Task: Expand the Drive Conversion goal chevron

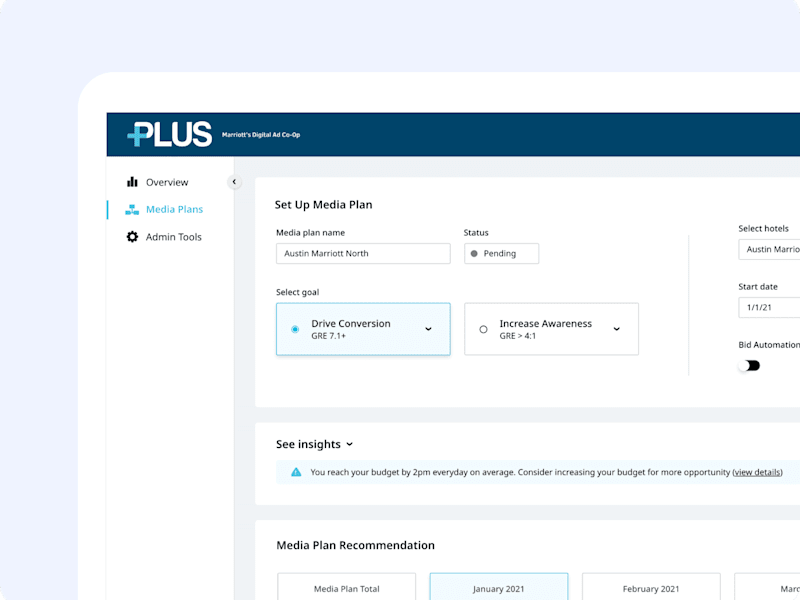Action: 429,329
